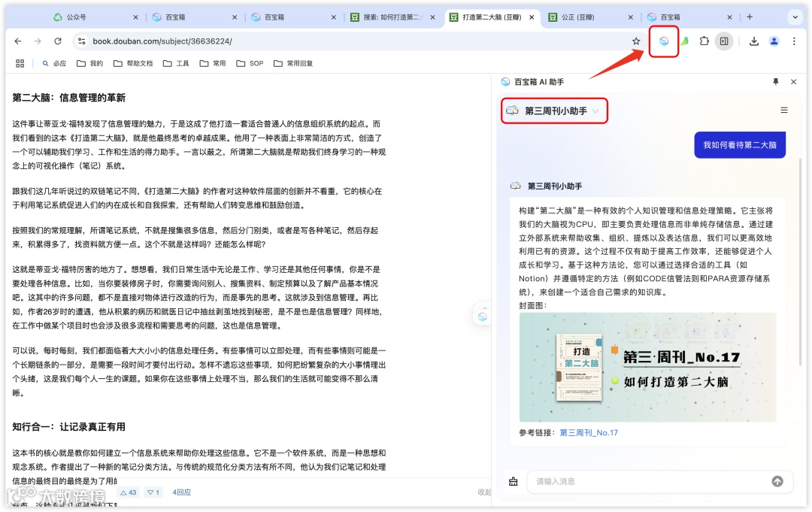812x512 pixels.
Task: Close the 打造第二大脑 (豆瓣) tab
Action: 532,17
